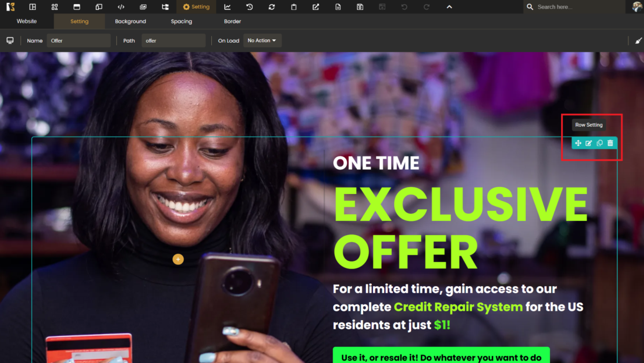This screenshot has width=644, height=363.
Task: Toggle the desktop device view icon
Action: click(x=10, y=40)
